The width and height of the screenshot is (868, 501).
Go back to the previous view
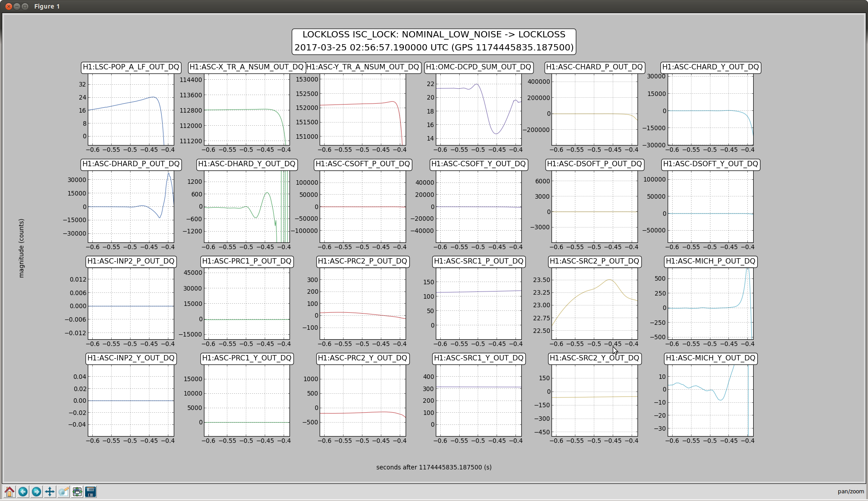(23, 492)
